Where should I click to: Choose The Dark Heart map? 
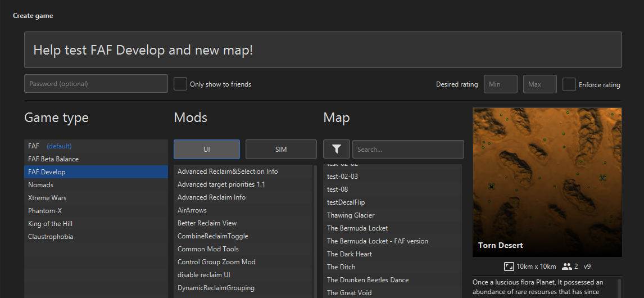click(x=393, y=254)
